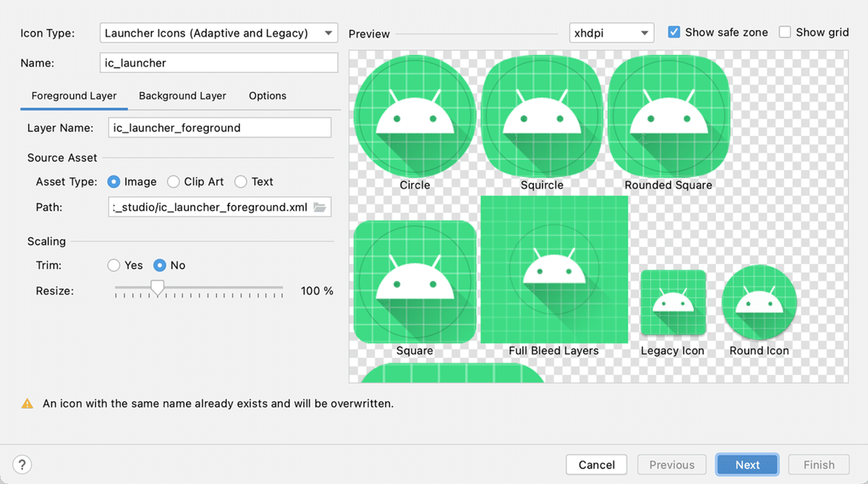Click the warning triangle icon

(27, 404)
